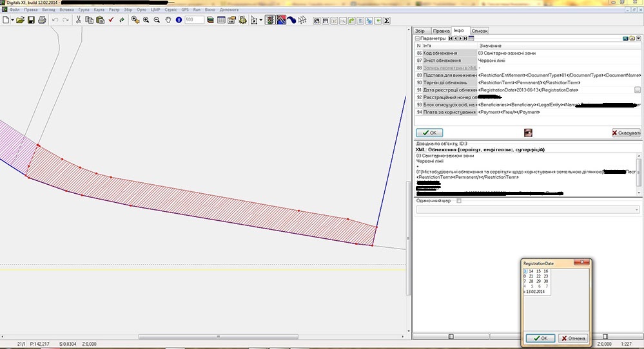
Task: Open the Сервіс menu
Action: pyautogui.click(x=171, y=10)
